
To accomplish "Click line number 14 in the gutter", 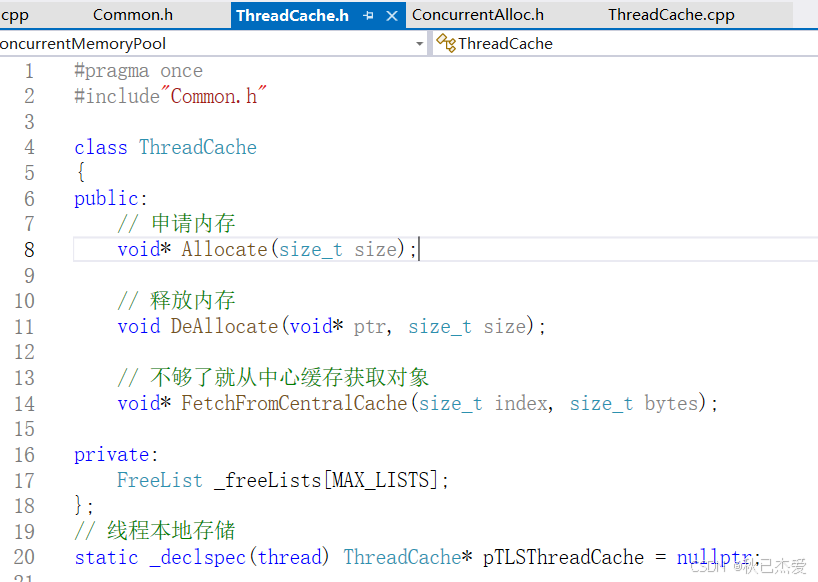I will tap(24, 404).
